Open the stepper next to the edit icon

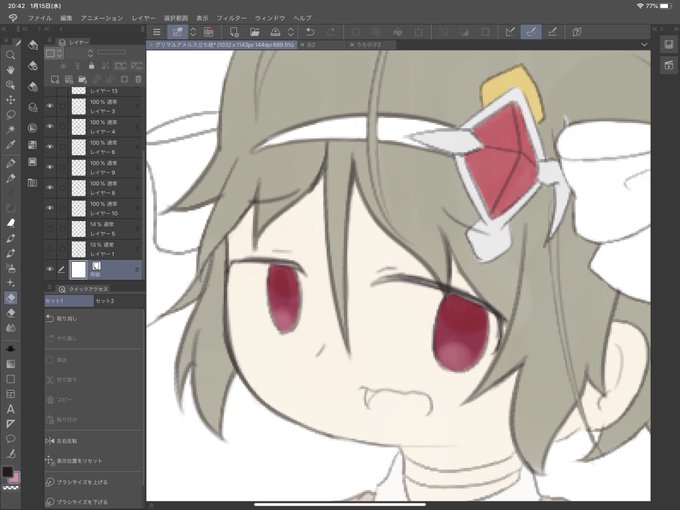(x=193, y=32)
